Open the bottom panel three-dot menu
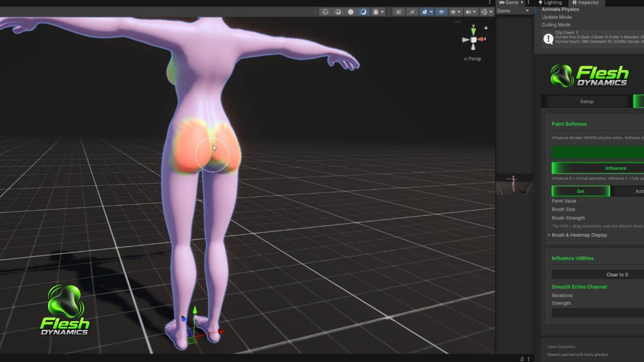 click(x=529, y=359)
